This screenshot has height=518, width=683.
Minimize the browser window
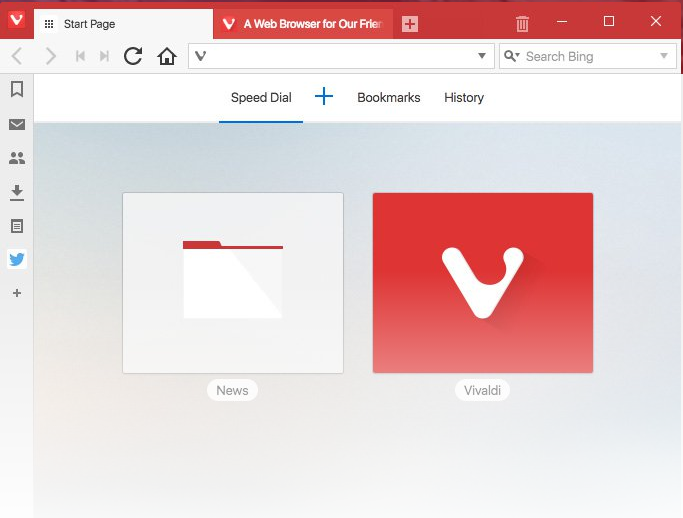(x=562, y=21)
